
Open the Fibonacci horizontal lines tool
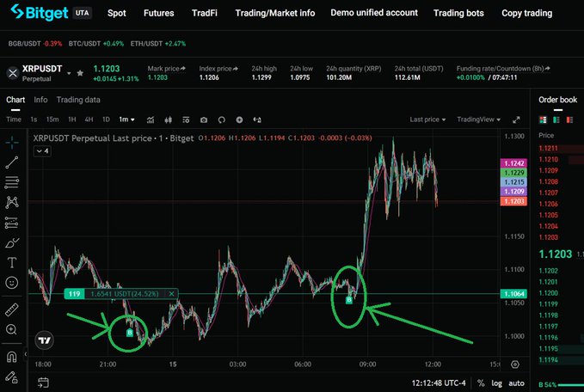coord(12,182)
